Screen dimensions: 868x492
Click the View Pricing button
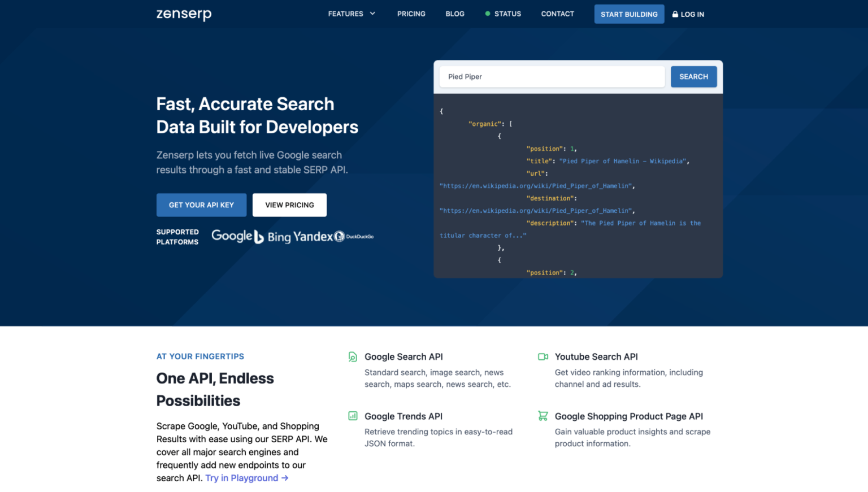[289, 205]
